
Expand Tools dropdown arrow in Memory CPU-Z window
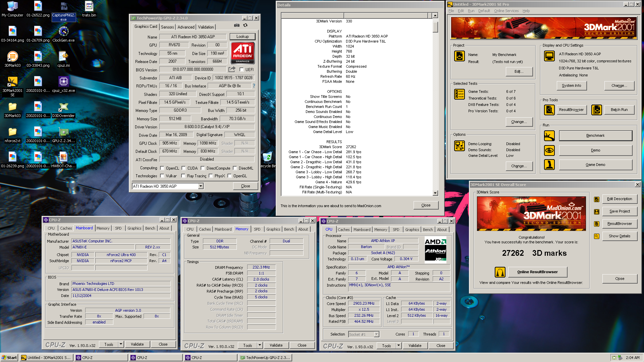[260, 345]
